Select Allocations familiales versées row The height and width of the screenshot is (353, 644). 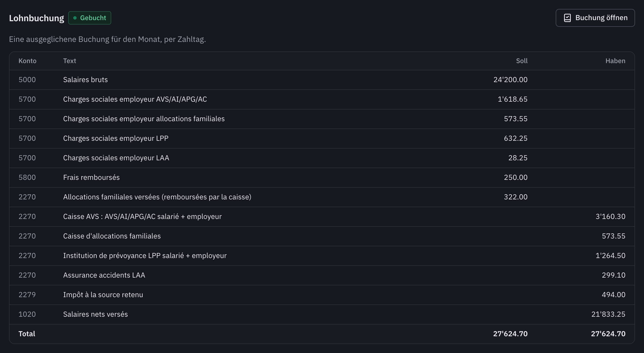pos(322,197)
